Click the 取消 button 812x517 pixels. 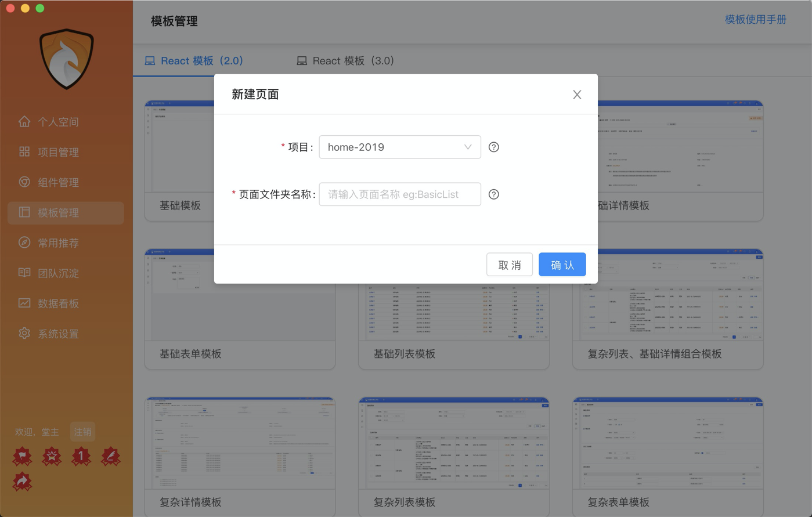point(510,265)
